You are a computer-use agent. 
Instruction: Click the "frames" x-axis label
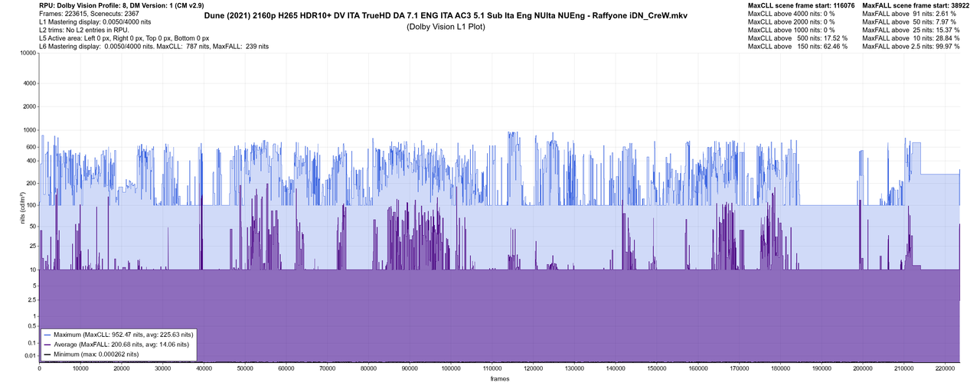point(500,378)
